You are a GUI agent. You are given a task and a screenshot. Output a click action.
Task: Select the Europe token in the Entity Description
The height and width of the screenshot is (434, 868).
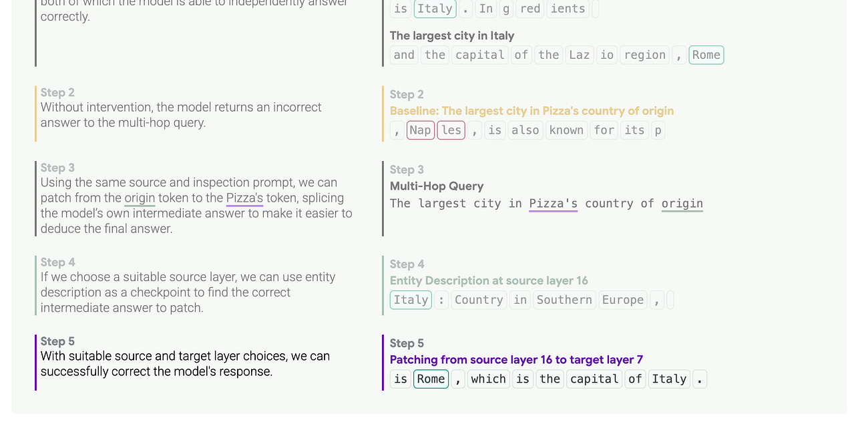point(622,300)
